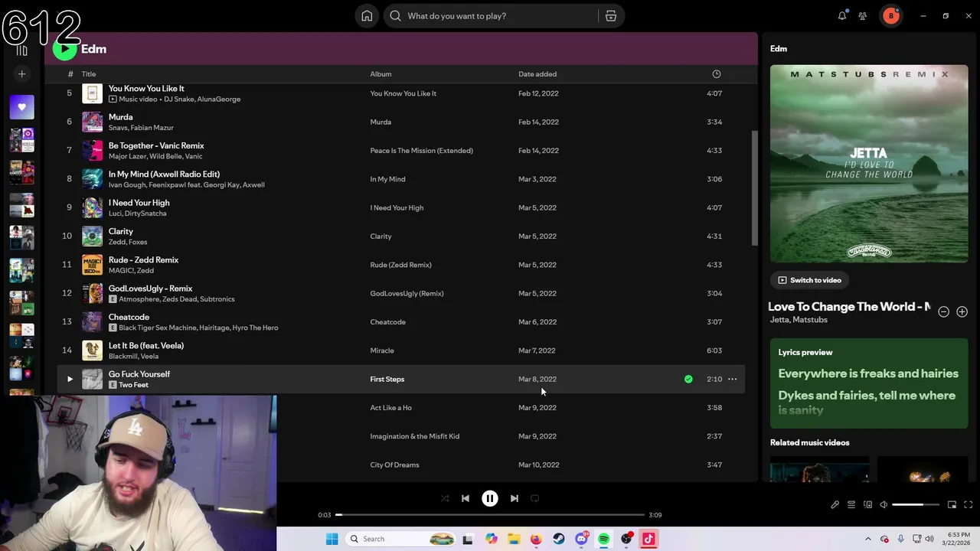The width and height of the screenshot is (980, 551).
Task: Pause the current song
Action: click(490, 498)
